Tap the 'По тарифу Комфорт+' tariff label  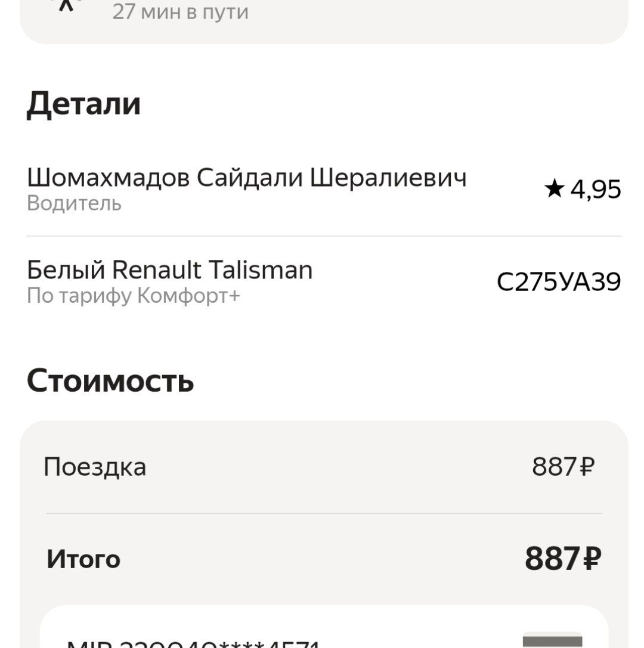coord(134,296)
